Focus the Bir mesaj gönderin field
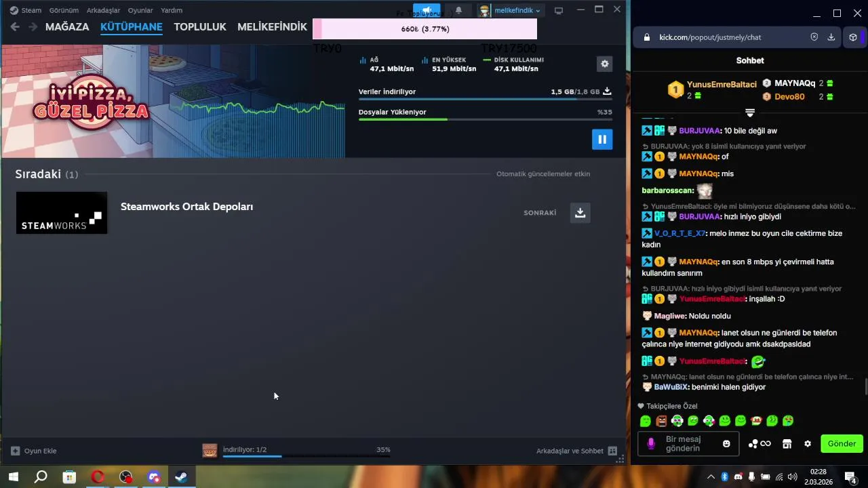Viewport: 868px width, 488px height. pos(688,443)
